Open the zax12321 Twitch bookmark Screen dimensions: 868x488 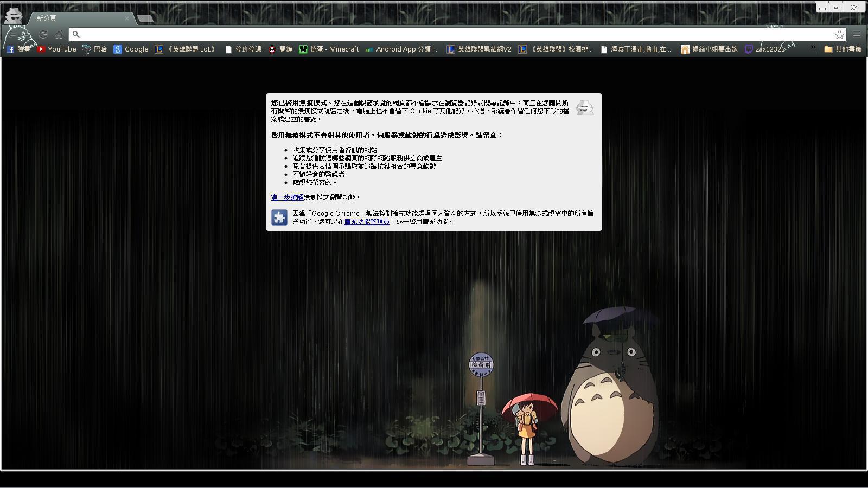click(765, 49)
